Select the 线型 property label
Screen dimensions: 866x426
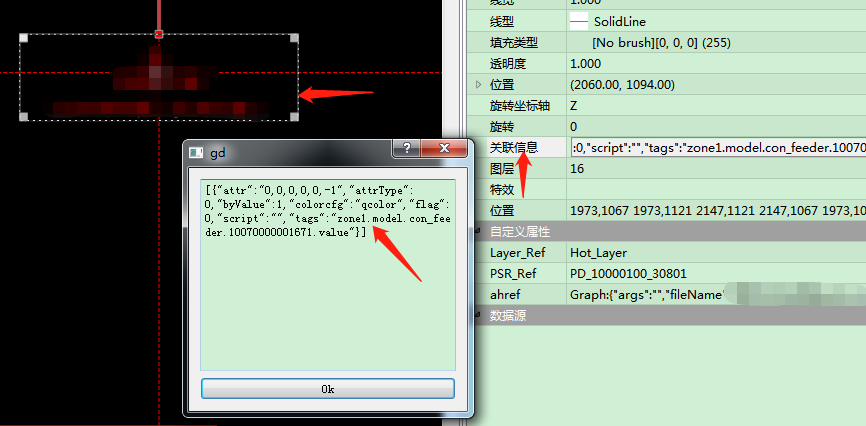[x=501, y=22]
